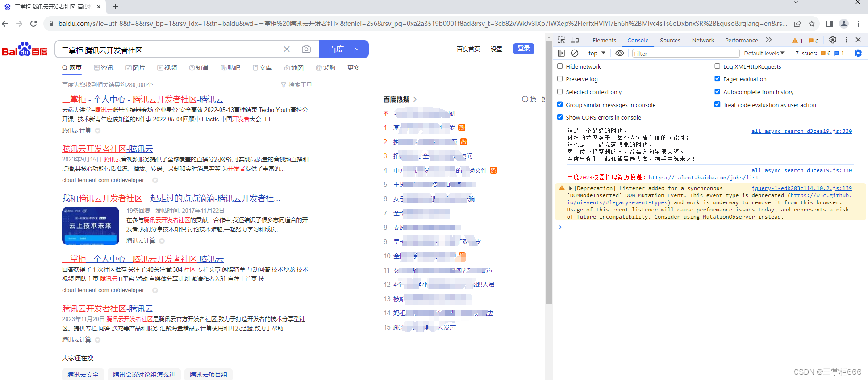Open talent.baidu.com jobs link in console
Screen dimensions: 868x380
click(704, 178)
